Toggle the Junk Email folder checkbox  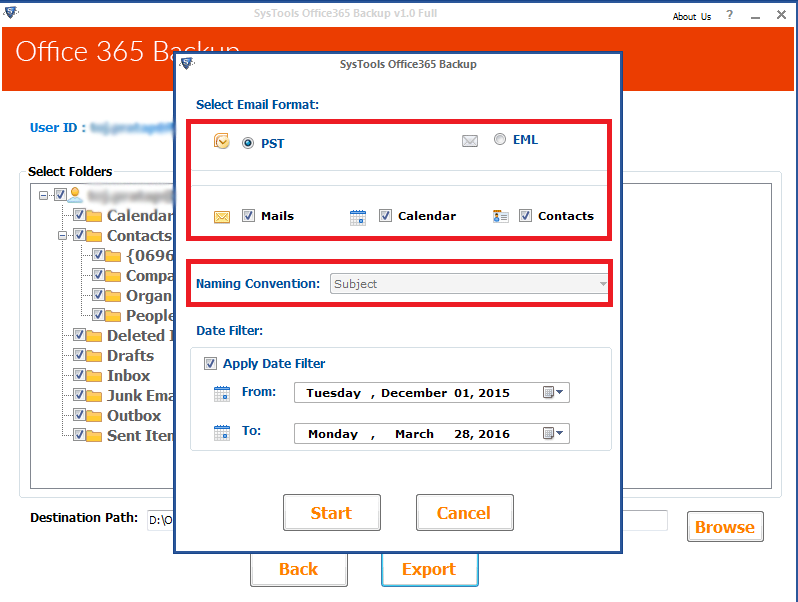(x=79, y=394)
